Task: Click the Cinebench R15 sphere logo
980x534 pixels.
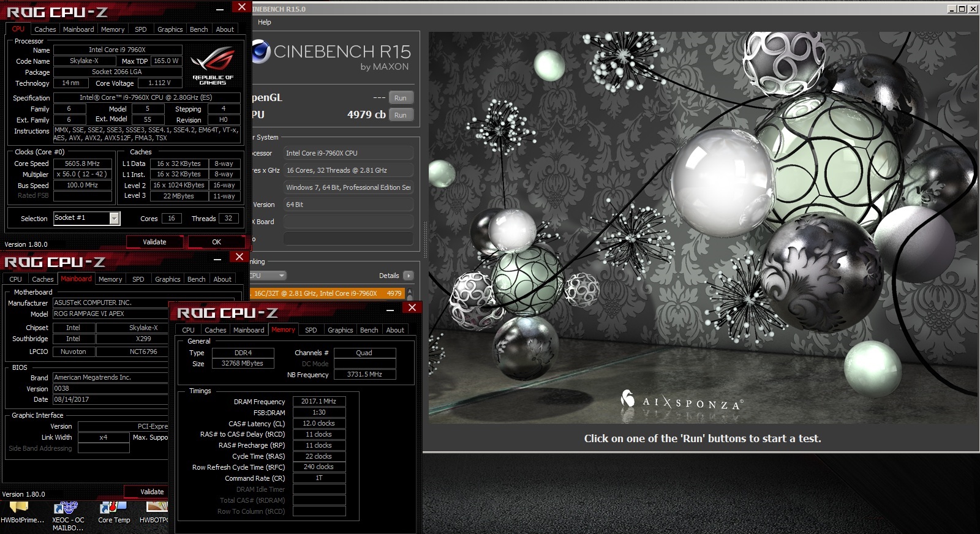Action: click(x=261, y=51)
